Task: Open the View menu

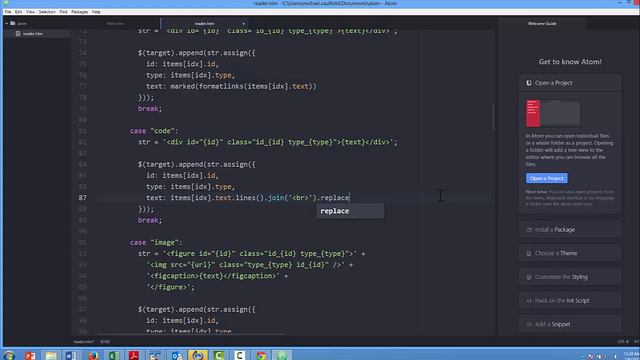Action: coord(30,12)
